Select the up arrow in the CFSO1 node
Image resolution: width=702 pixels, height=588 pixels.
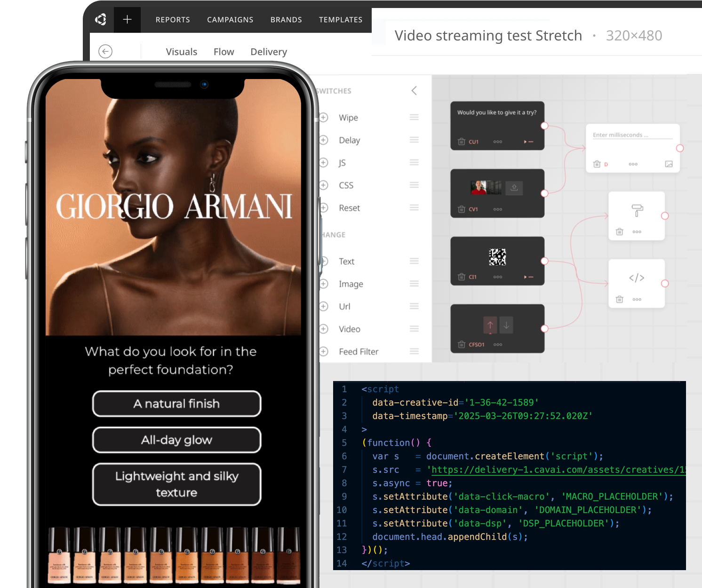[x=490, y=325]
